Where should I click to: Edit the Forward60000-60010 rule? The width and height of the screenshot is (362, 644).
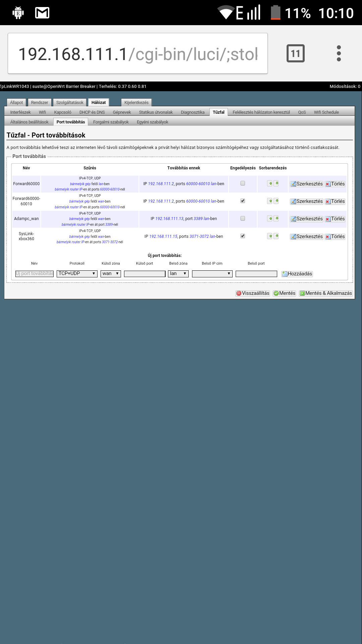tap(307, 201)
